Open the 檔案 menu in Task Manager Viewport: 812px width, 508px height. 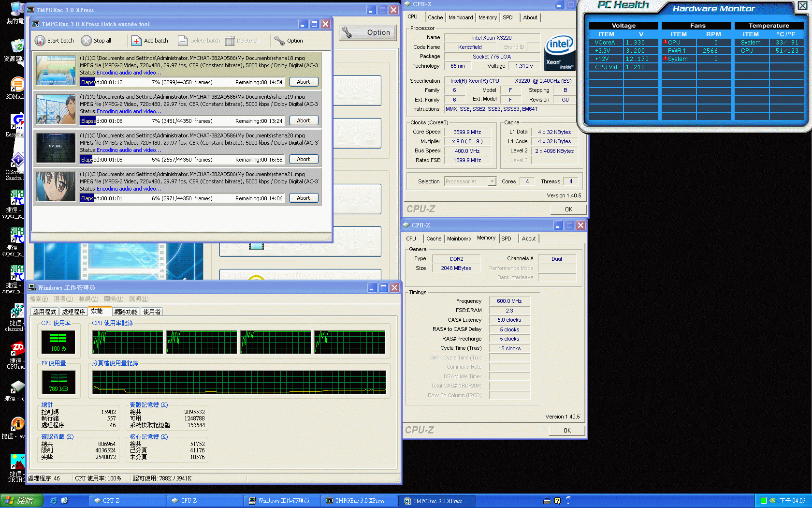(x=39, y=299)
